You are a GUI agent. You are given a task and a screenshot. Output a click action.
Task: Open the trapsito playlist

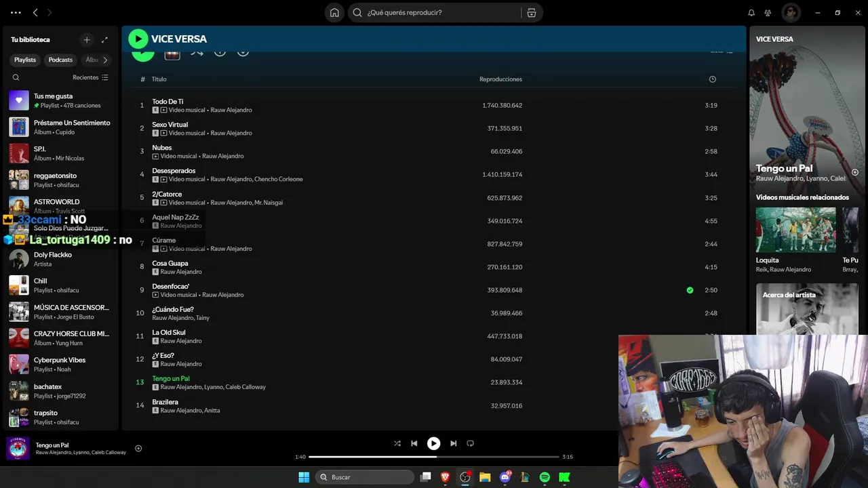[x=60, y=418]
